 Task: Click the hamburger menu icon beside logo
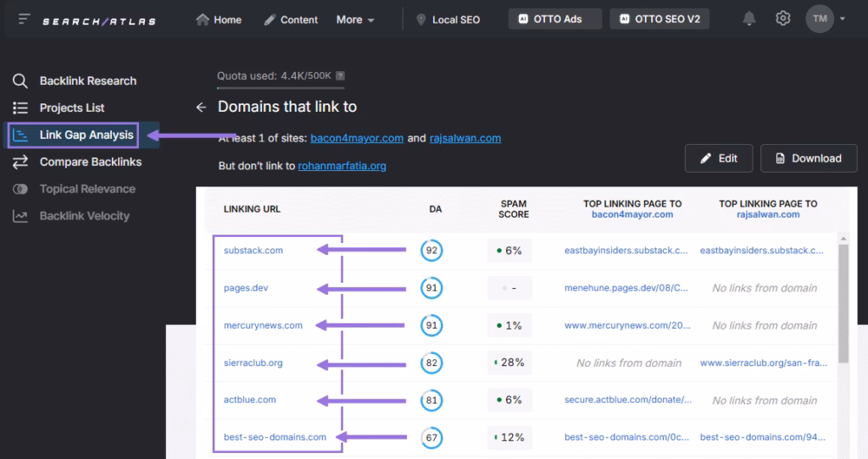[25, 19]
